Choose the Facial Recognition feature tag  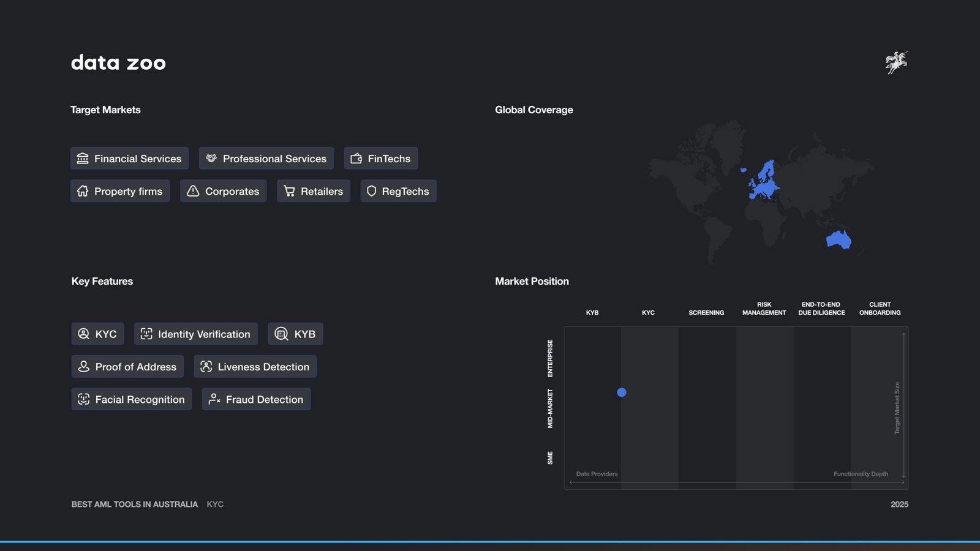[x=132, y=399]
